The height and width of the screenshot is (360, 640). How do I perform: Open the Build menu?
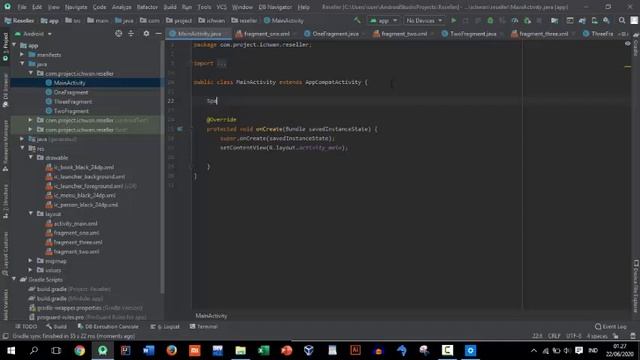(x=170, y=7)
